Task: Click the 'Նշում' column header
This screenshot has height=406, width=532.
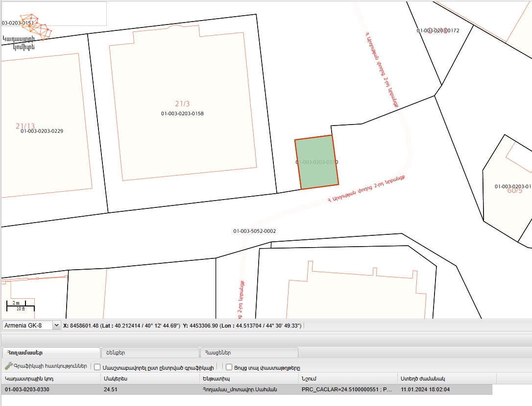Action: click(348, 379)
